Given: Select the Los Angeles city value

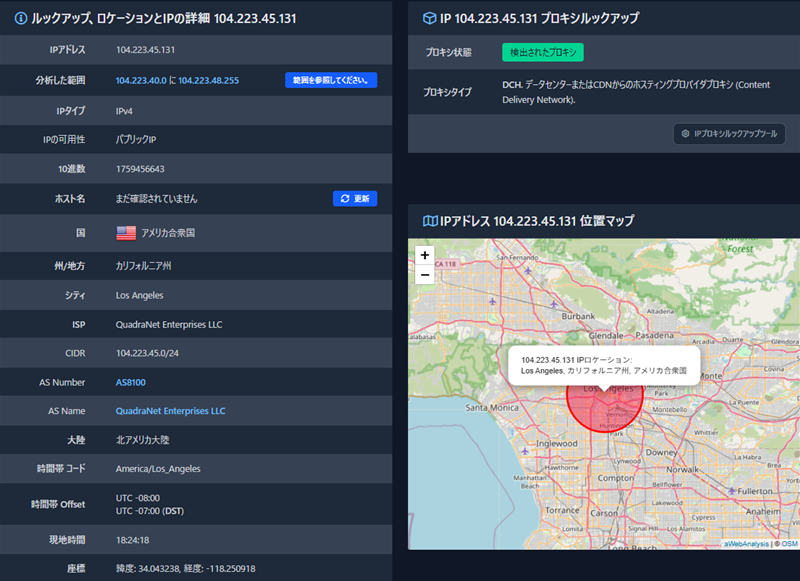Looking at the screenshot, I should tap(139, 295).
